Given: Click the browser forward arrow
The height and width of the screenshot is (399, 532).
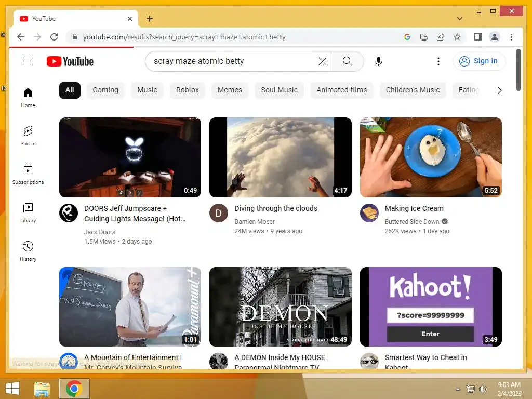Looking at the screenshot, I should pos(37,37).
